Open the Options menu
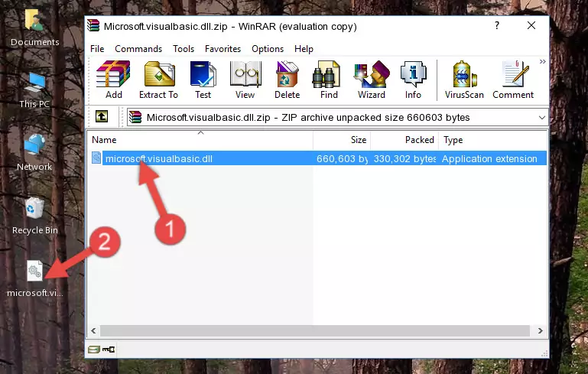The height and width of the screenshot is (374, 588). coord(268,49)
